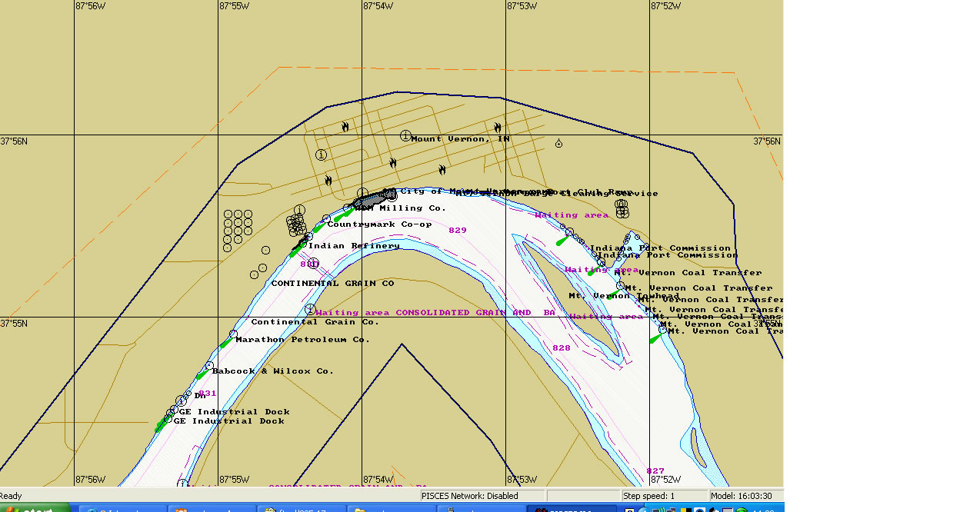The height and width of the screenshot is (512, 980).
Task: Select the Step speed: 1 status field
Action: click(664, 496)
